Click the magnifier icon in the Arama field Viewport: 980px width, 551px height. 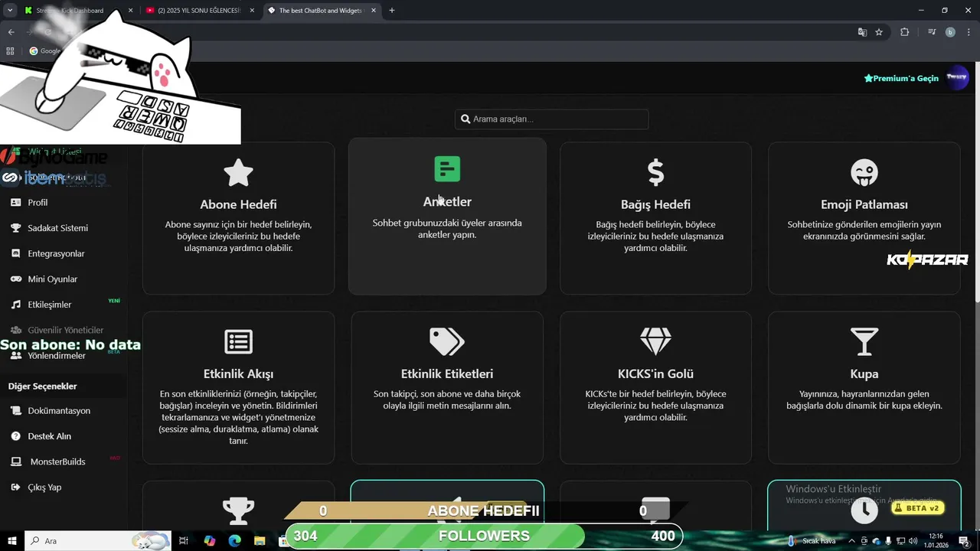(465, 119)
